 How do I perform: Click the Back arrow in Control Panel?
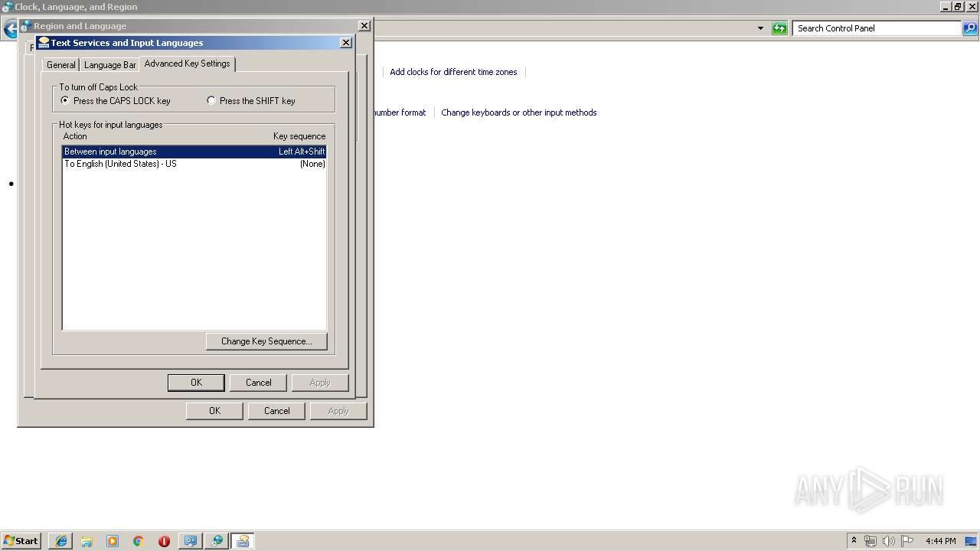(10, 30)
